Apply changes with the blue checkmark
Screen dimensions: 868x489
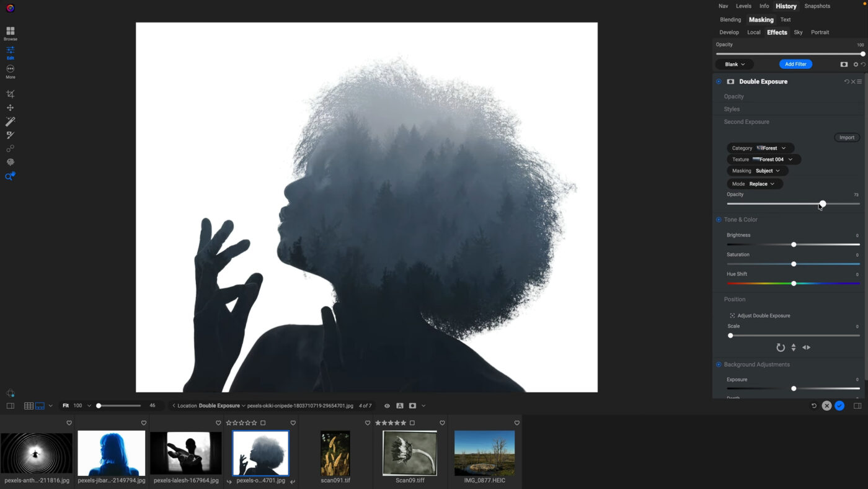click(839, 406)
